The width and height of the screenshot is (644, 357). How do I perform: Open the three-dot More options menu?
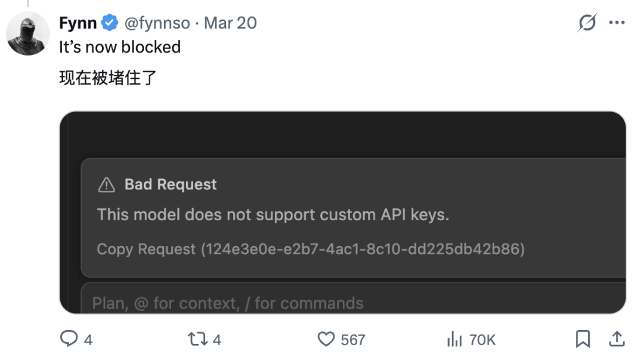click(616, 23)
